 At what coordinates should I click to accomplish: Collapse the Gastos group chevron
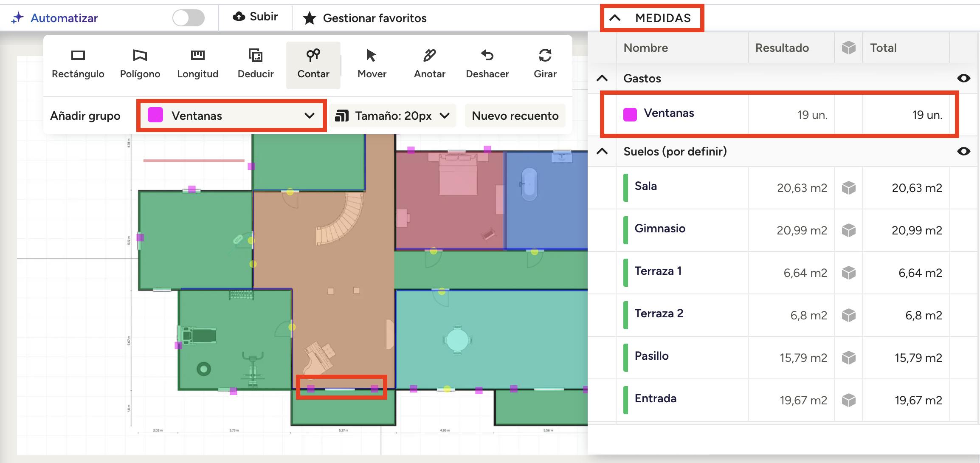coord(602,78)
